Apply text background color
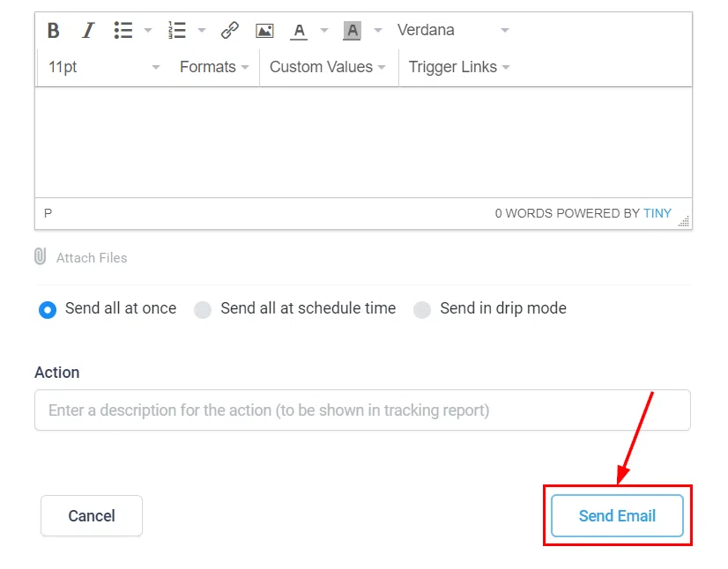 [352, 30]
